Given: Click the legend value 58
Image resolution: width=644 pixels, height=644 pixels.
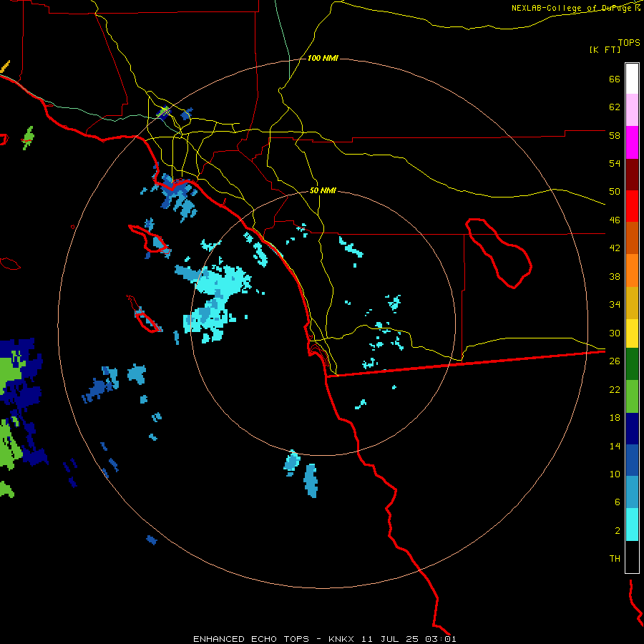Looking at the screenshot, I should point(615,136).
